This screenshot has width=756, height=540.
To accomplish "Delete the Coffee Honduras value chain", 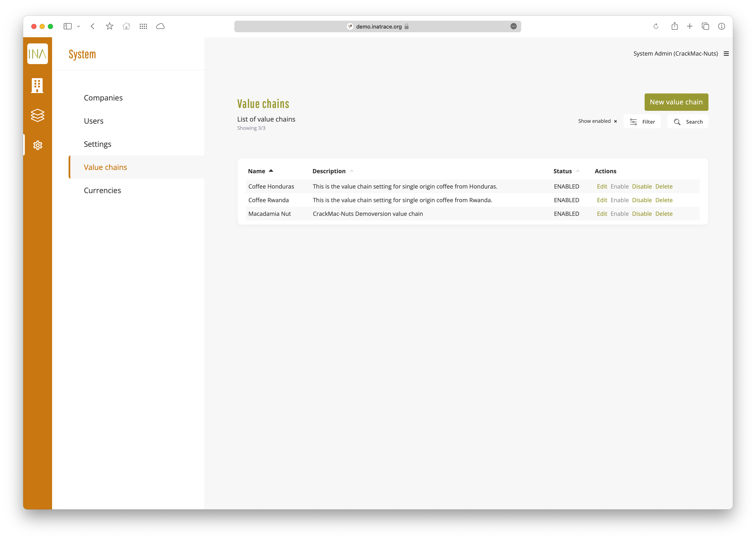I will [664, 186].
